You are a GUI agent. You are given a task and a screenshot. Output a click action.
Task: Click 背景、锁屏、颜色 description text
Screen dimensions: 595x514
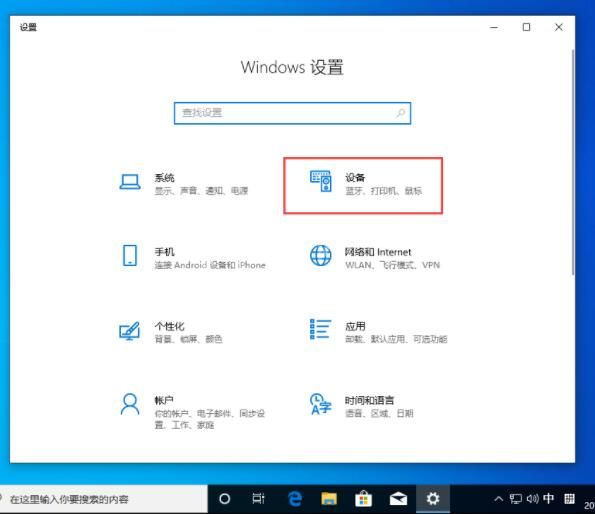(188, 339)
